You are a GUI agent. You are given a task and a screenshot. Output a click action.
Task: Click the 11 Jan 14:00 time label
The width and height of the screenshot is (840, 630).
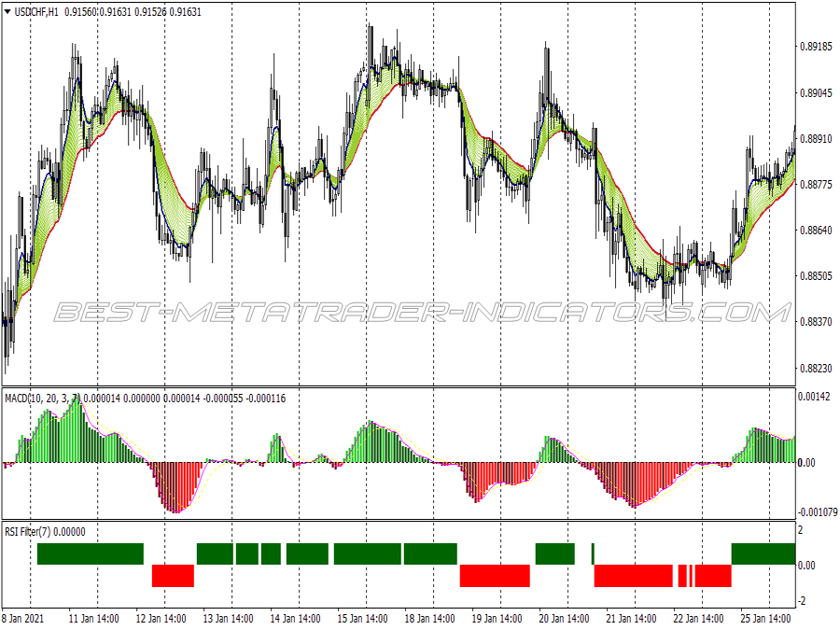tap(93, 619)
